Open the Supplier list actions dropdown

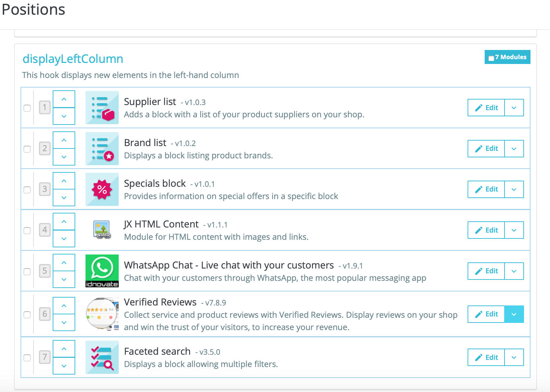click(x=514, y=108)
